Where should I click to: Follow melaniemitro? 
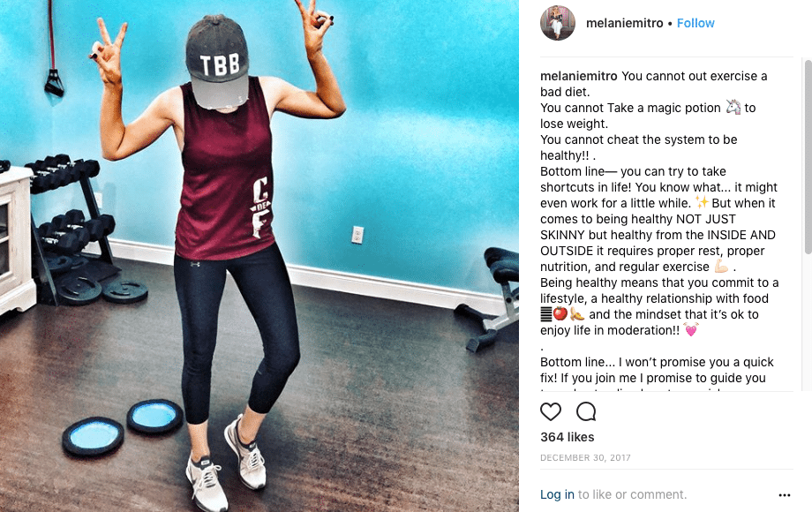(695, 23)
